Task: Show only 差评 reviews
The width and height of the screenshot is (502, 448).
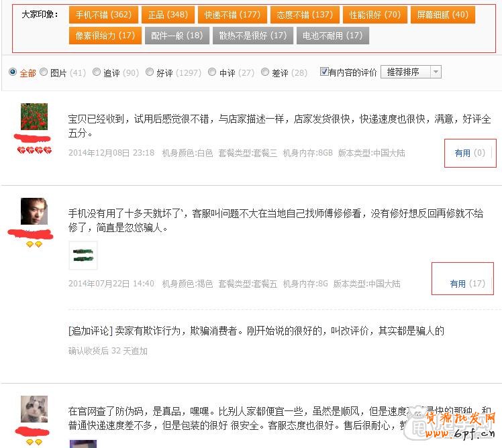Action: [265, 72]
